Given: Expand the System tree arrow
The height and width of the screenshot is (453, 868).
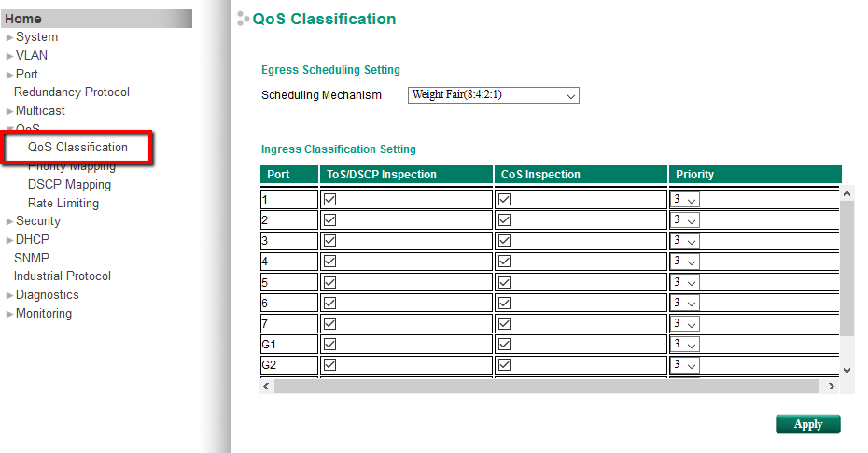Looking at the screenshot, I should (x=9, y=37).
